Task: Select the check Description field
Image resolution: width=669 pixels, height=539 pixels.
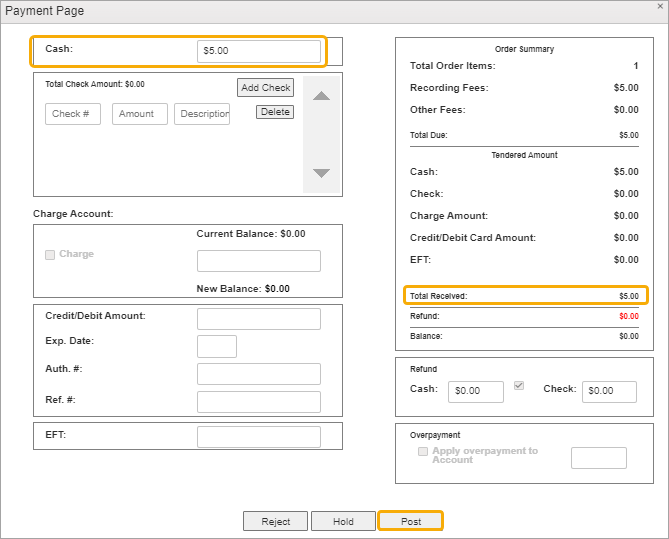Action: point(202,114)
